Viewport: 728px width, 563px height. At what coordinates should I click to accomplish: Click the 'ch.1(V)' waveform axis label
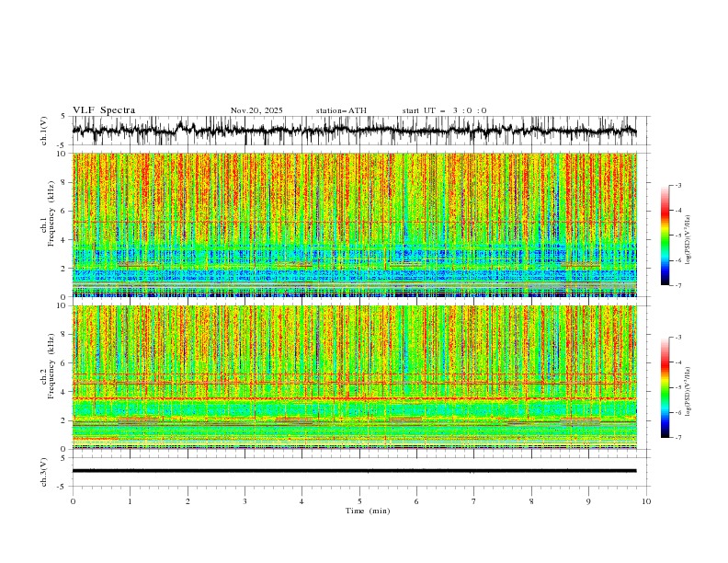44,131
